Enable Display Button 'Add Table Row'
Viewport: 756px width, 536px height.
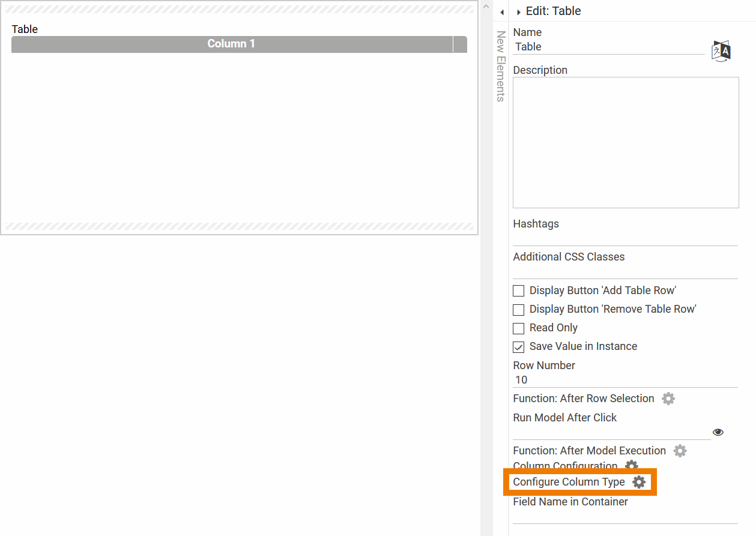click(x=518, y=291)
